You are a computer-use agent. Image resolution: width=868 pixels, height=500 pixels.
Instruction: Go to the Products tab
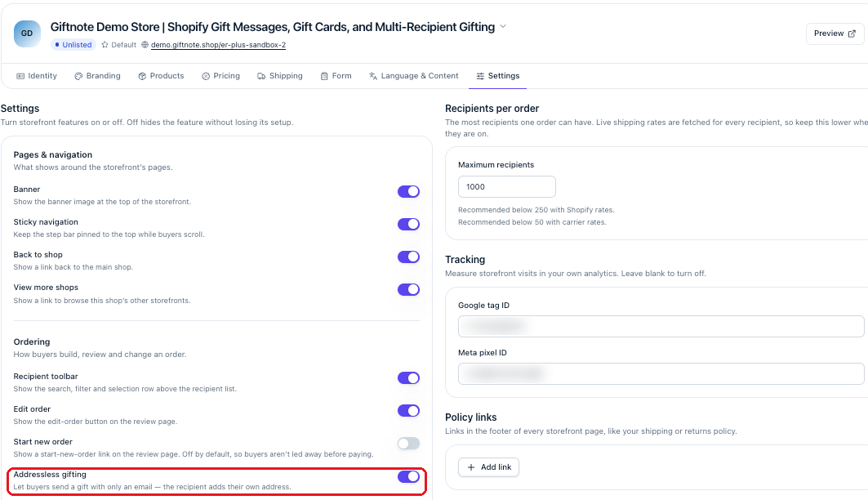(x=161, y=76)
